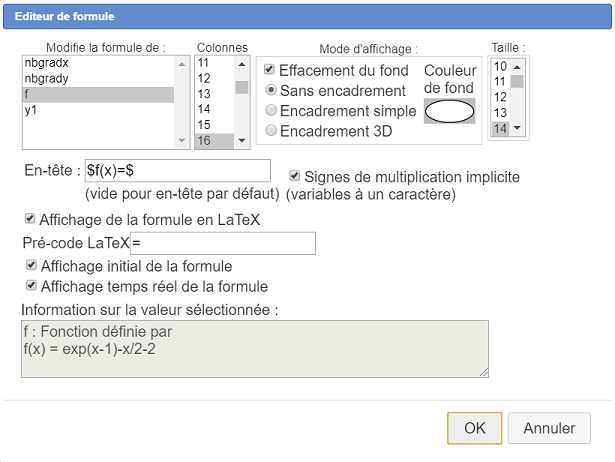
Task: Select nbgradx in formula list
Action: pos(98,63)
